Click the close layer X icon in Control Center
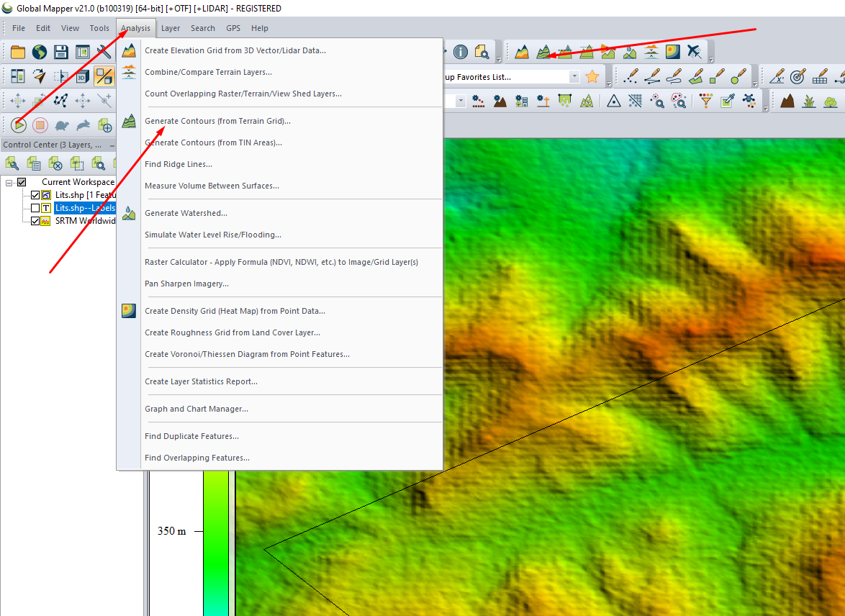Image resolution: width=845 pixels, height=616 pixels. (x=55, y=163)
